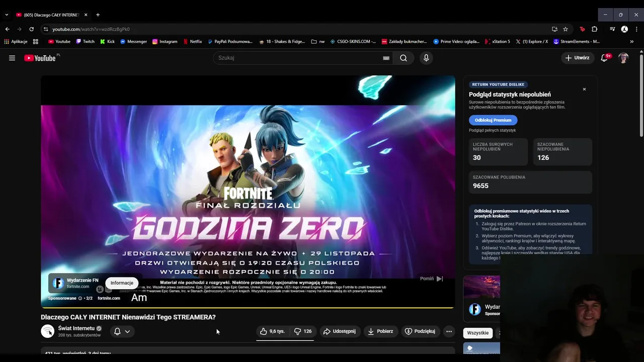Open the nw bookmarks folder
The height and width of the screenshot is (362, 644).
(318, 42)
